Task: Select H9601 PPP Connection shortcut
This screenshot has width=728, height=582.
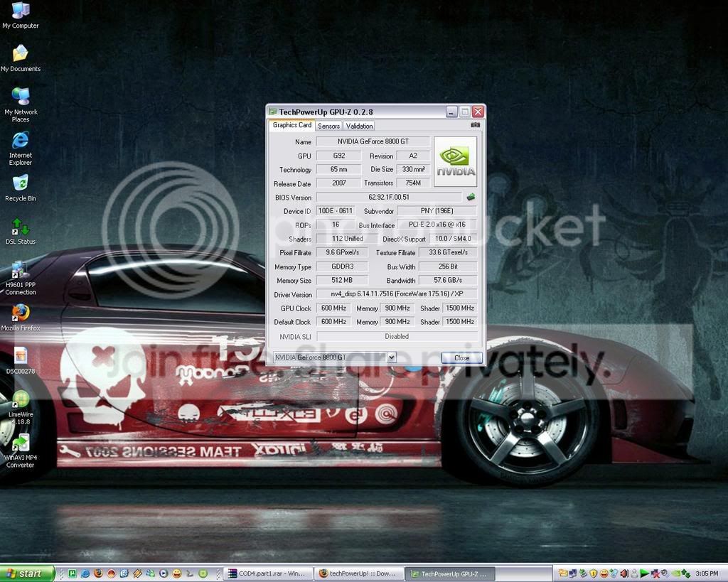Action: pos(21,278)
